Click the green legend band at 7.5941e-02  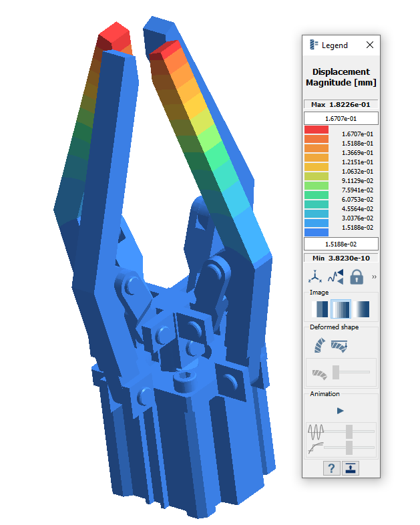[317, 186]
